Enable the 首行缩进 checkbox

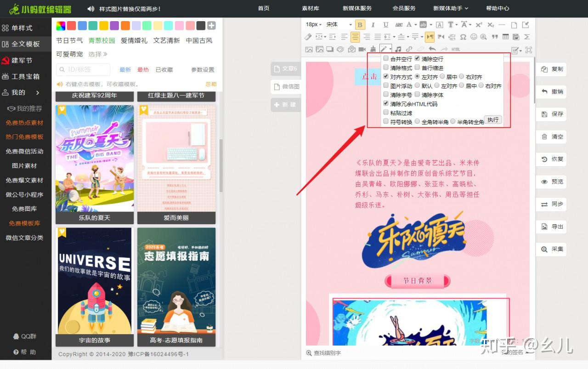point(417,68)
